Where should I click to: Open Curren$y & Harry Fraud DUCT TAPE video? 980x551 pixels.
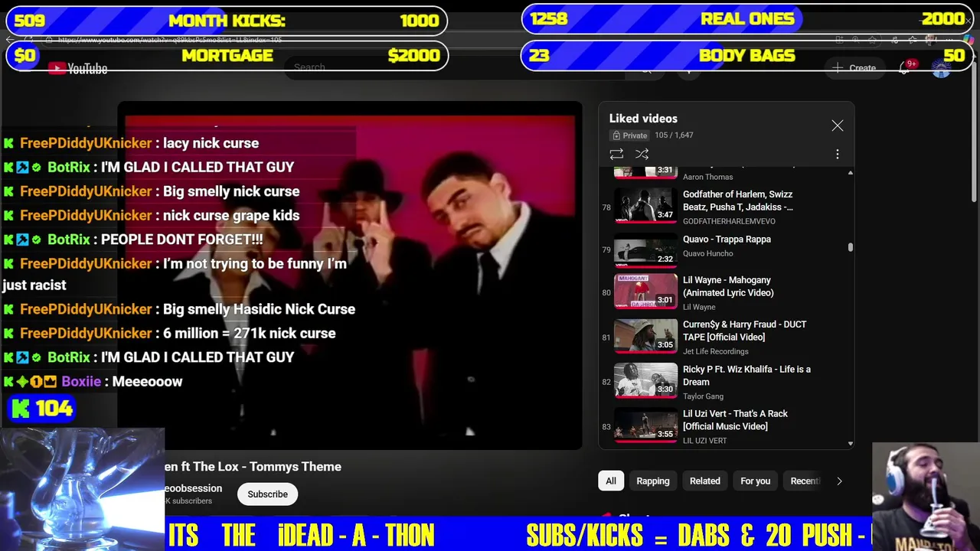coord(744,331)
